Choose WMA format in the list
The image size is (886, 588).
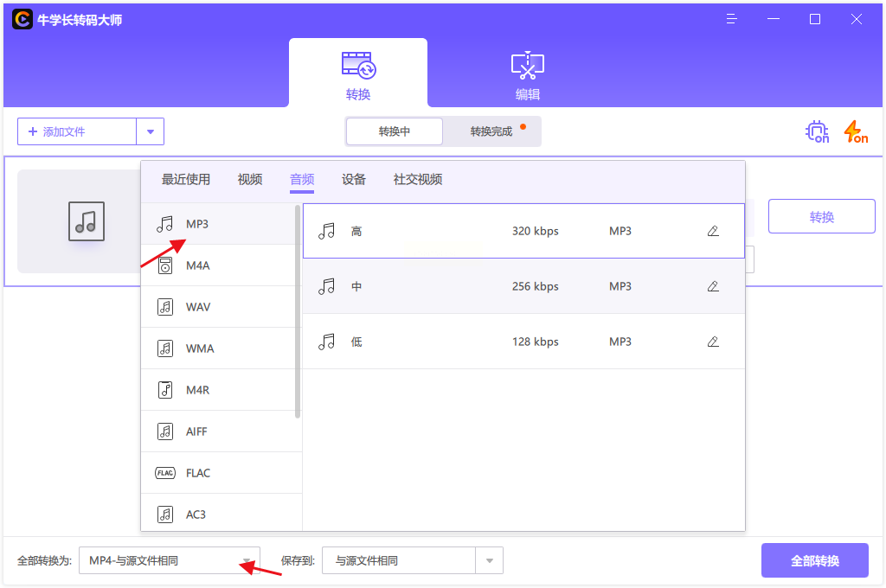pyautogui.click(x=218, y=348)
